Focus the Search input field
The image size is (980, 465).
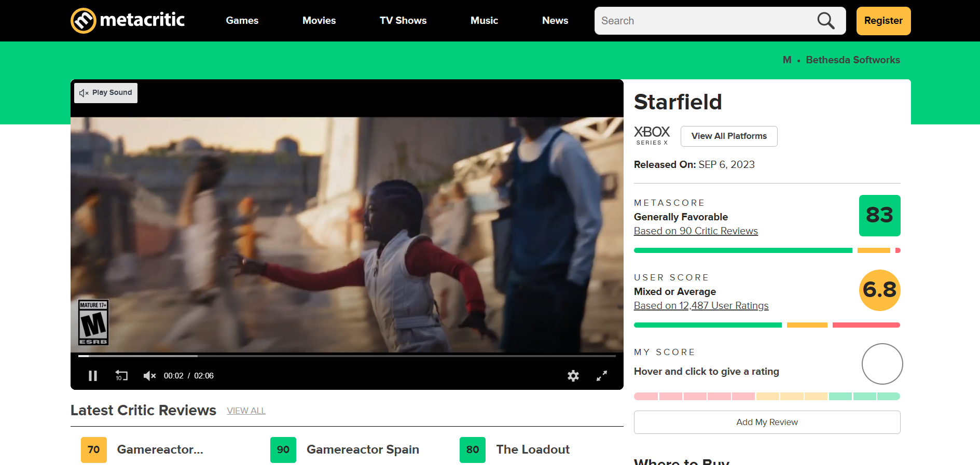720,21
